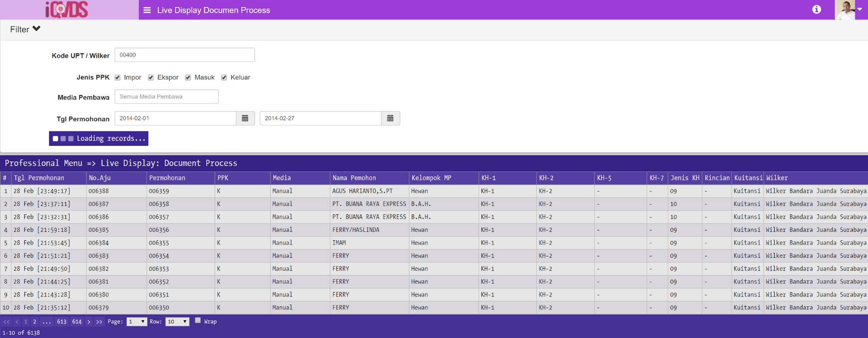Open the user profile avatar menu

[849, 10]
